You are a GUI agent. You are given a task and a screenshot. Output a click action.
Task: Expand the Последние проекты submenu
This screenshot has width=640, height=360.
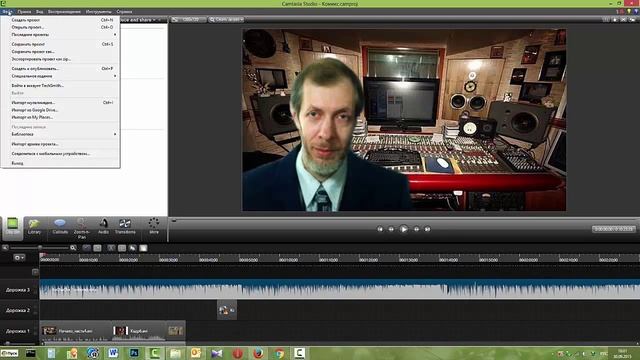(x=61, y=35)
